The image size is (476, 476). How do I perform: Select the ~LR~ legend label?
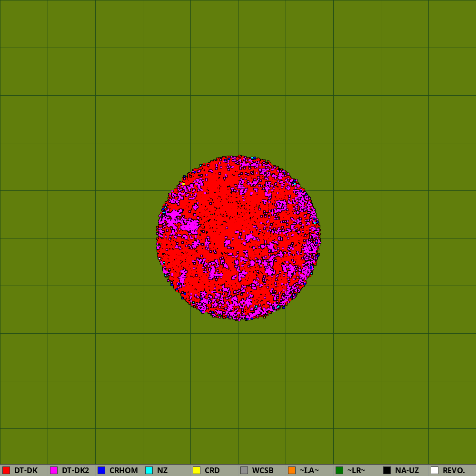356,471
